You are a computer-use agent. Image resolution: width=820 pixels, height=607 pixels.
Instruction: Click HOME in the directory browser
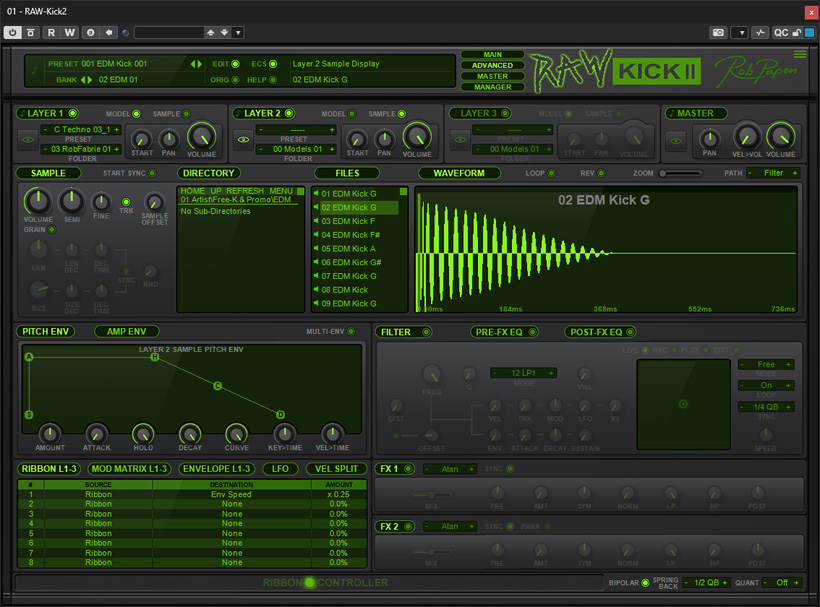(192, 191)
